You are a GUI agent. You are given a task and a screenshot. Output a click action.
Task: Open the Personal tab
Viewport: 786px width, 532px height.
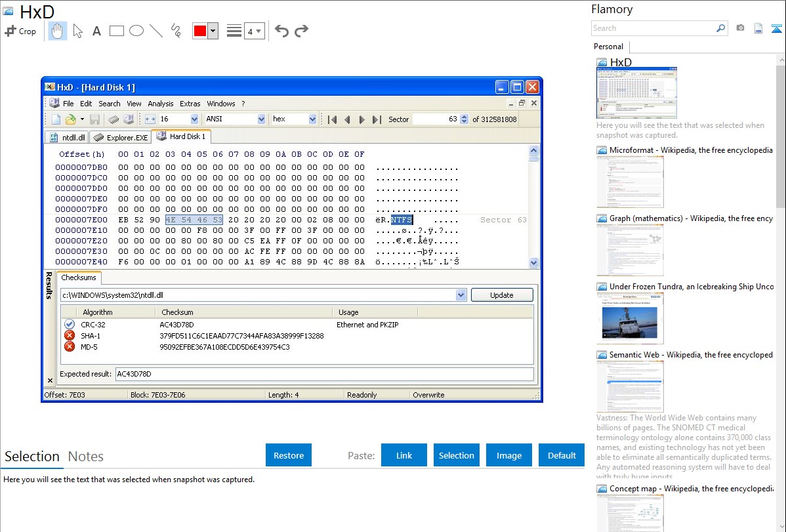pyautogui.click(x=609, y=47)
